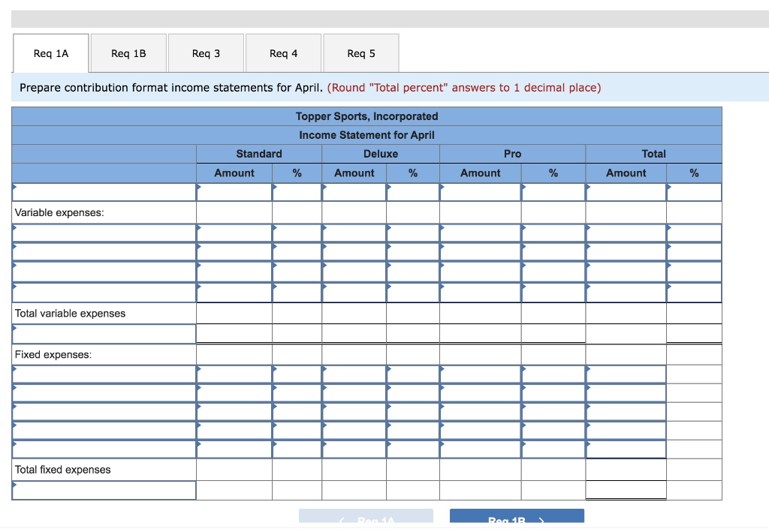769x532 pixels.
Task: Click Standard % cell in top entry row
Action: [297, 192]
